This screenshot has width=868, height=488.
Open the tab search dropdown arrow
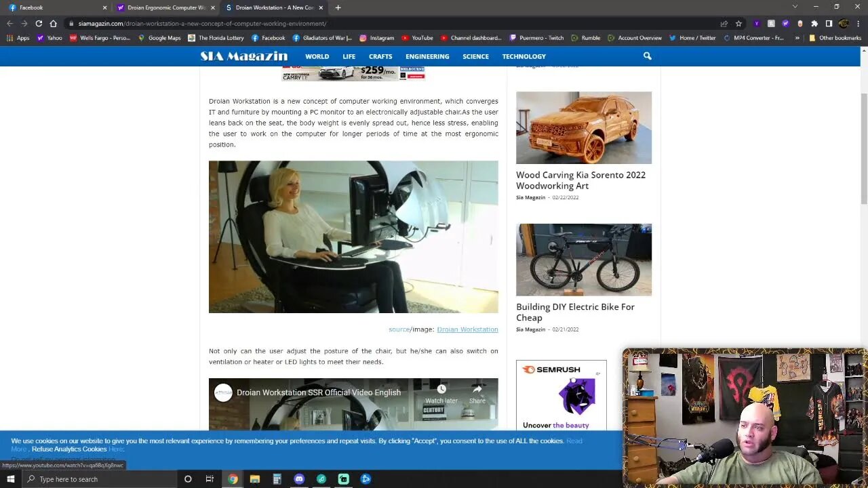pos(795,7)
